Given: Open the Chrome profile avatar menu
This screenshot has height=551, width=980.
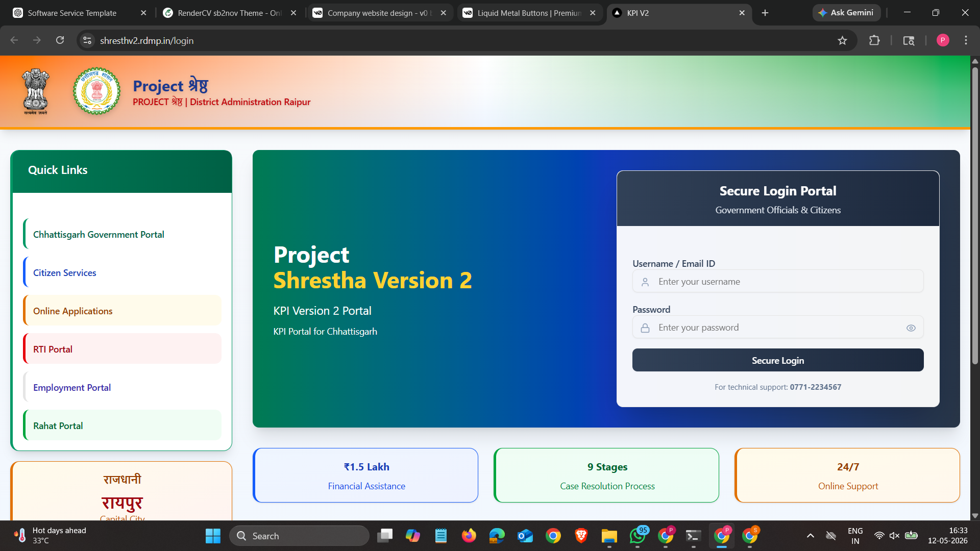Looking at the screenshot, I should point(943,40).
